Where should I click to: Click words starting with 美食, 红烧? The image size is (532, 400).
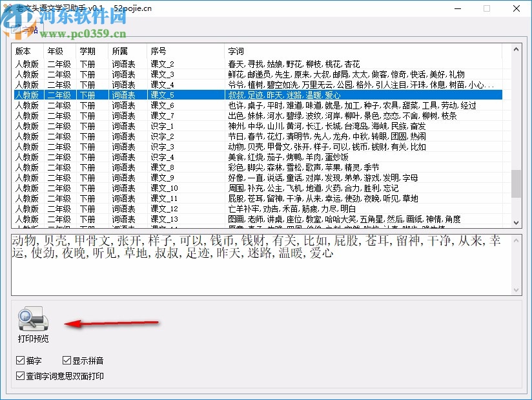click(288, 157)
